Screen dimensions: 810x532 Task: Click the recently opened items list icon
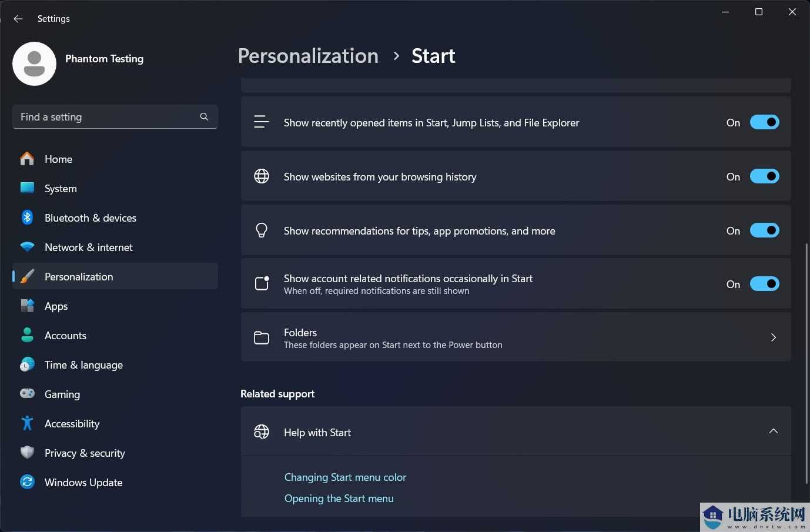(x=262, y=122)
